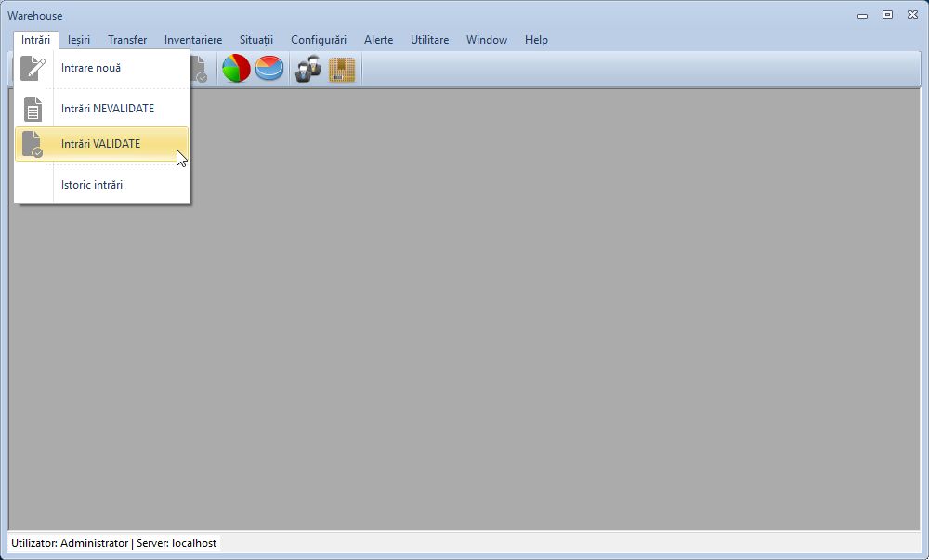This screenshot has width=929, height=560.
Task: Open the Inventariere menu
Action: 192,39
